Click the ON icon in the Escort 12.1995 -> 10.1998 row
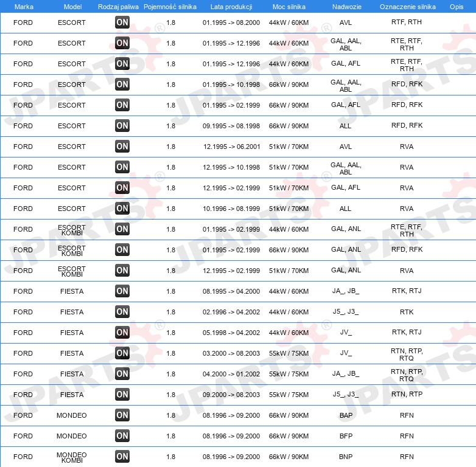Viewport: 476px width, 467px height. point(122,167)
